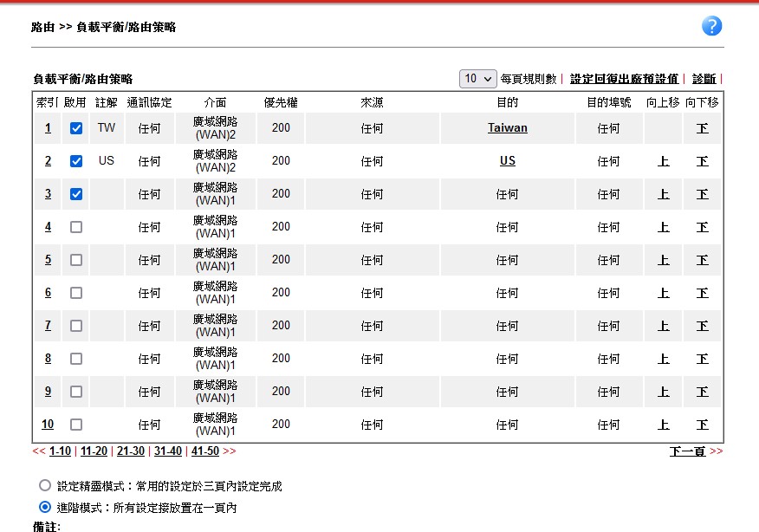Screen dimensions: 759x532
Task: Go to rules page 11-20
Action: [94, 451]
